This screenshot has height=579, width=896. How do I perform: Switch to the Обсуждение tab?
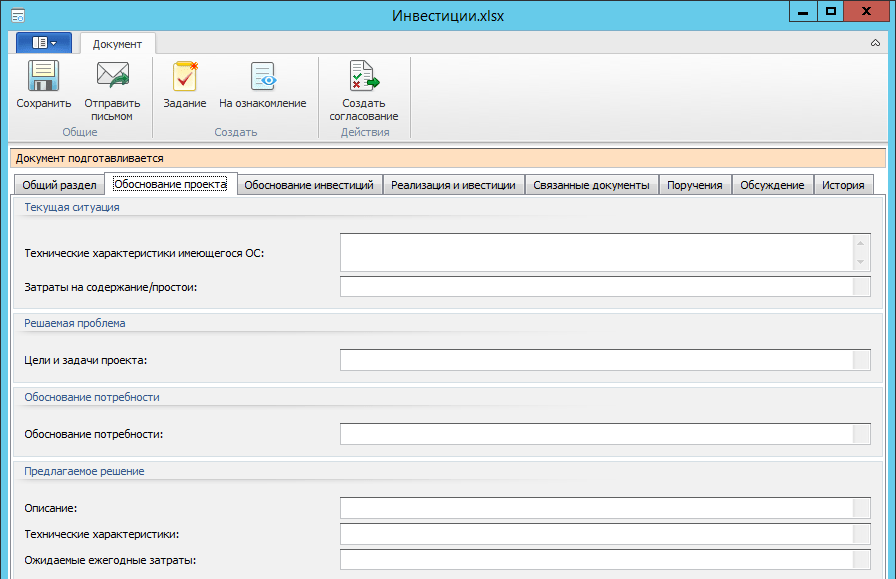772,185
